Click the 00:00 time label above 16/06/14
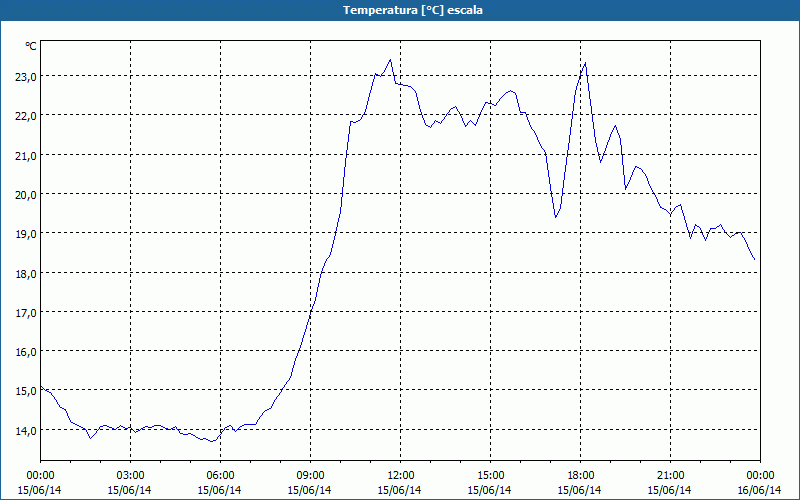 760,476
